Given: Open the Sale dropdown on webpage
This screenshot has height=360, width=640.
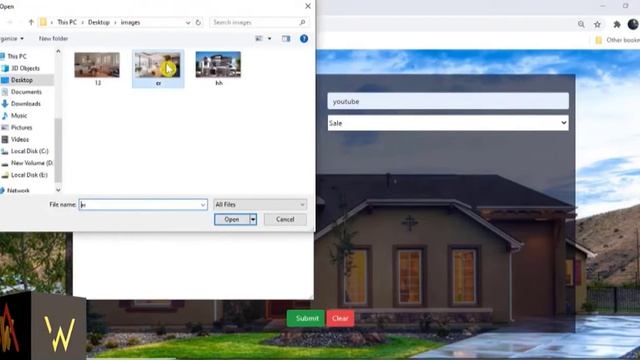Looking at the screenshot, I should (448, 123).
